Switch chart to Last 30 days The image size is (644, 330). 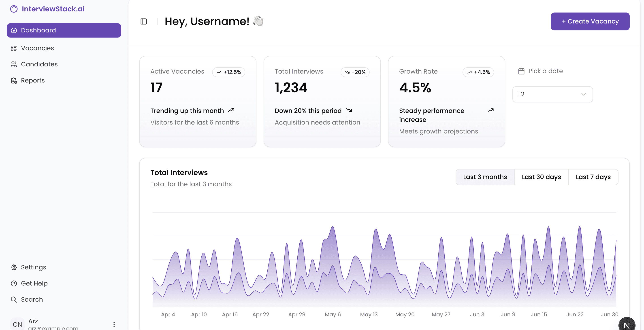tap(541, 177)
